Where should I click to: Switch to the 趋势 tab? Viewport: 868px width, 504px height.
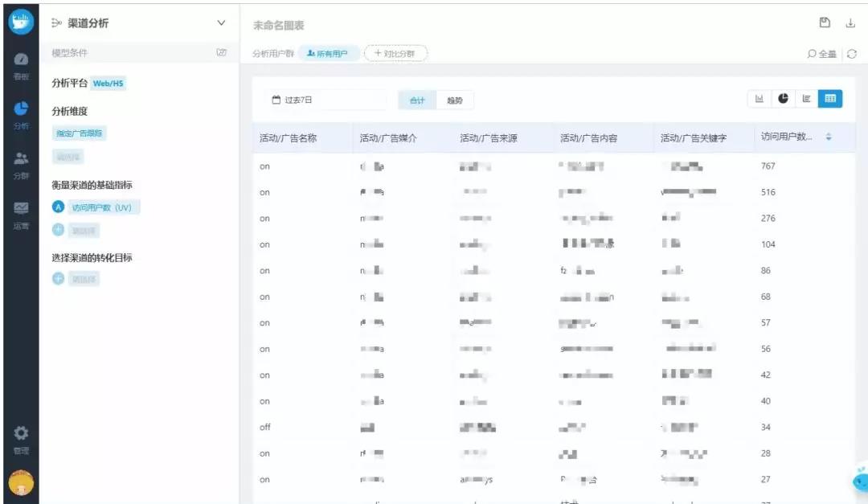coord(454,100)
